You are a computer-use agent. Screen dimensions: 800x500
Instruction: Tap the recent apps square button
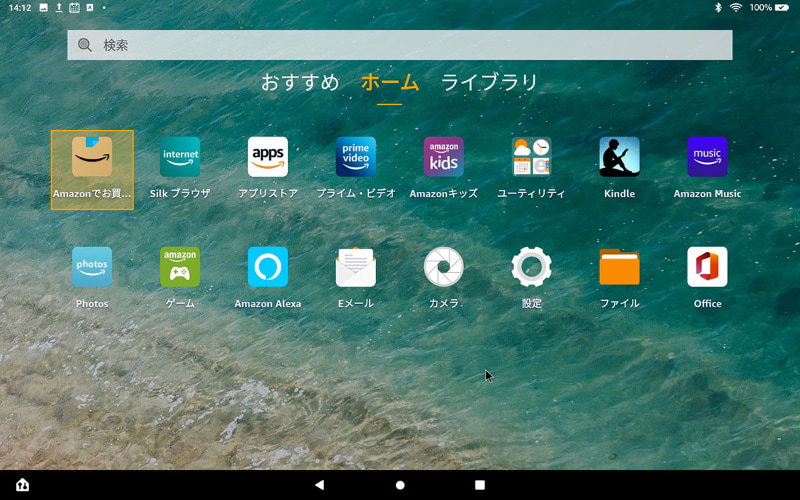(x=480, y=485)
